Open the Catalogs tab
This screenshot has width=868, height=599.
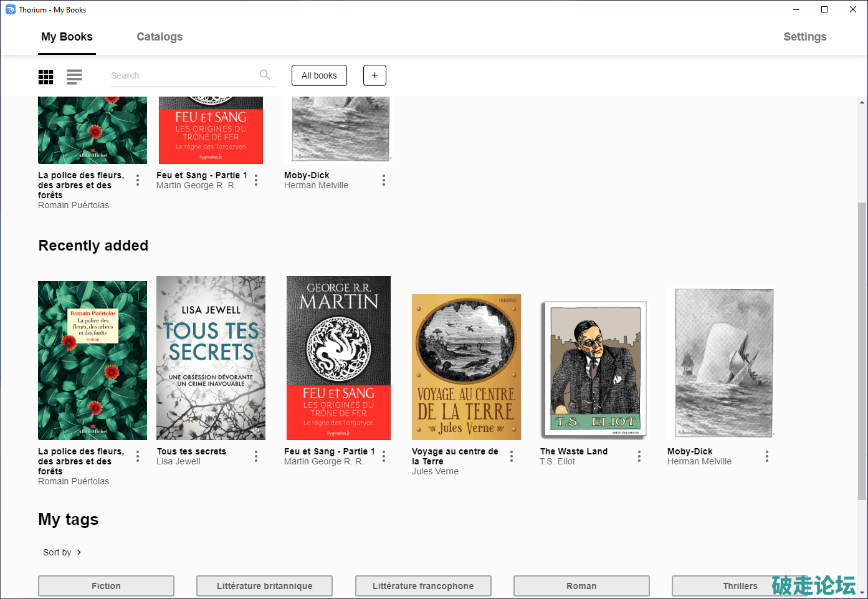[160, 37]
